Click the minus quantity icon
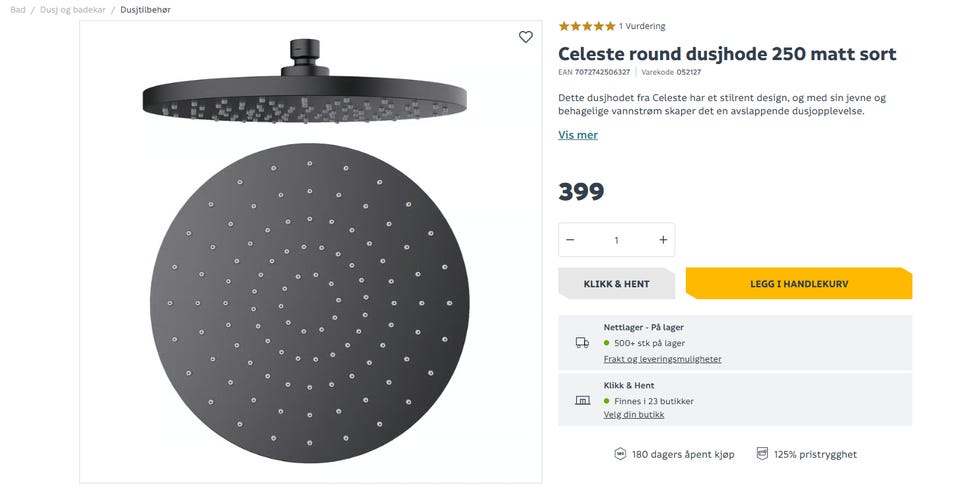 click(x=570, y=240)
